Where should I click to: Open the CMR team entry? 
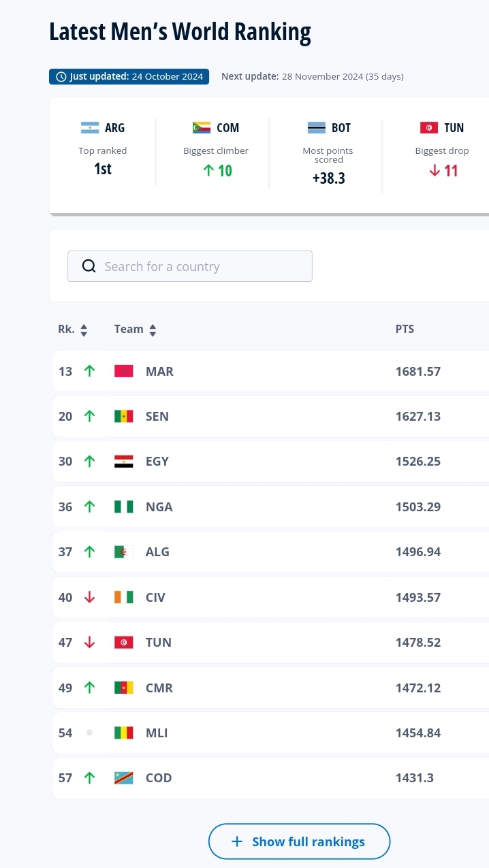pyautogui.click(x=159, y=688)
